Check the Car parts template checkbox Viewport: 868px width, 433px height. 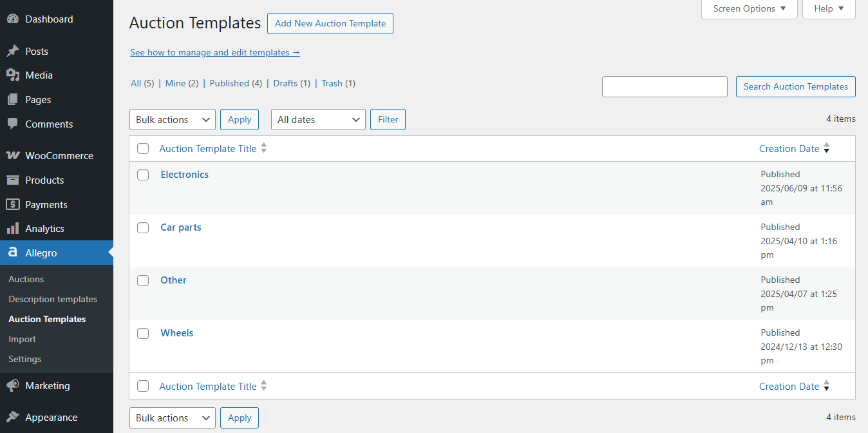(143, 227)
